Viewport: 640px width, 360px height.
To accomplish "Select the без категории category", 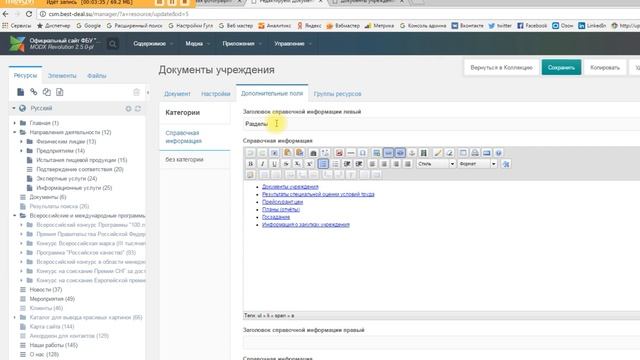I will click(195, 160).
